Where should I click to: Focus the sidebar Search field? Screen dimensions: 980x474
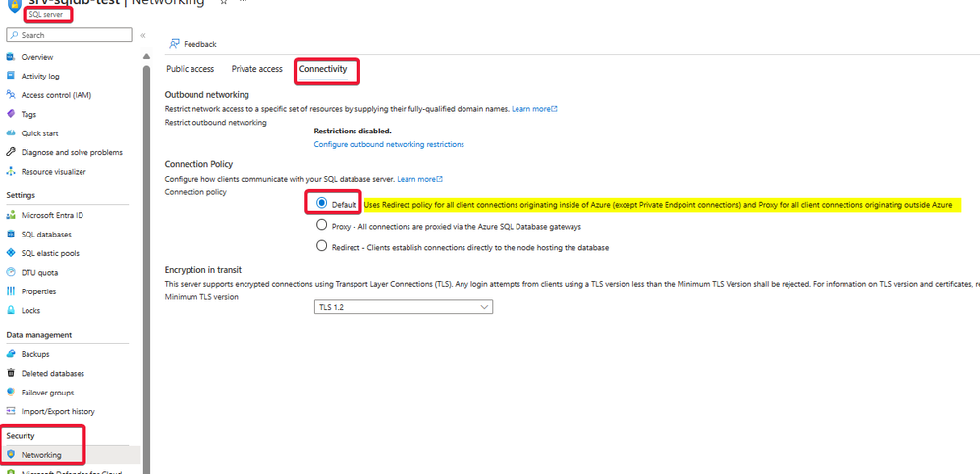tap(69, 35)
